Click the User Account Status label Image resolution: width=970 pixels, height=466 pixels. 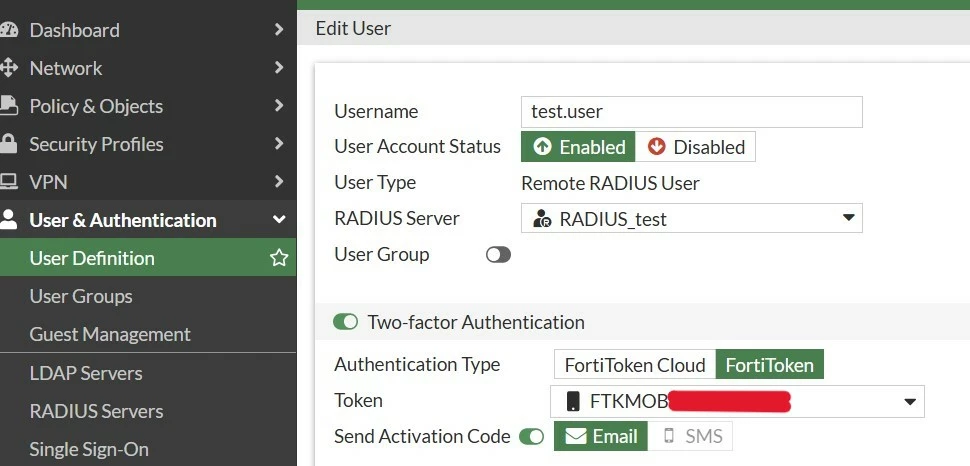click(418, 147)
